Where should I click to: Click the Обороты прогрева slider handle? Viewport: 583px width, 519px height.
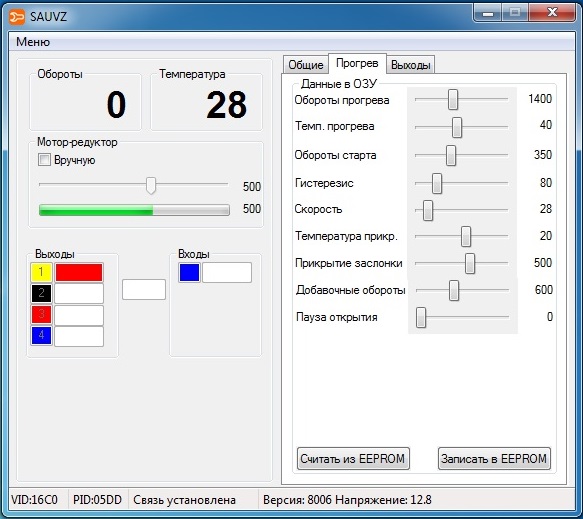pyautogui.click(x=452, y=99)
